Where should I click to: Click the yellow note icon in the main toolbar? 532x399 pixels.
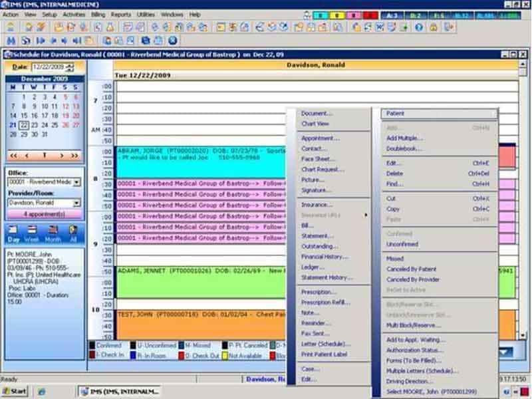(x=221, y=27)
